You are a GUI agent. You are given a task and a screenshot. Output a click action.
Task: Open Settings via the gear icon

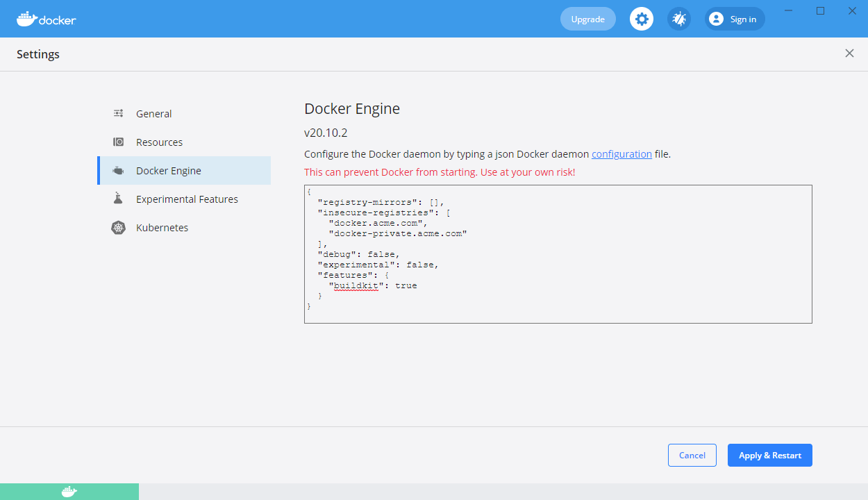click(x=642, y=19)
